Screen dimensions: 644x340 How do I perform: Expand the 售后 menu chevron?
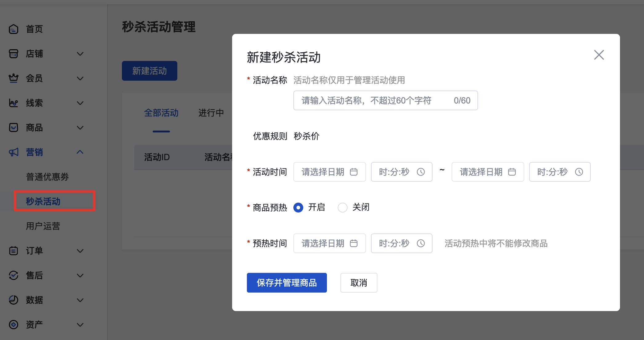80,275
